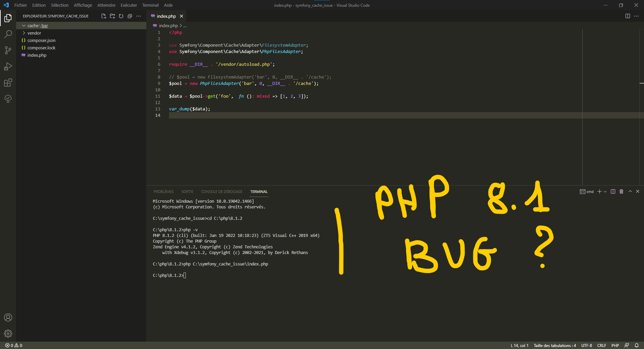Maximize the terminal panel size
The width and height of the screenshot is (644, 349).
coord(630,191)
